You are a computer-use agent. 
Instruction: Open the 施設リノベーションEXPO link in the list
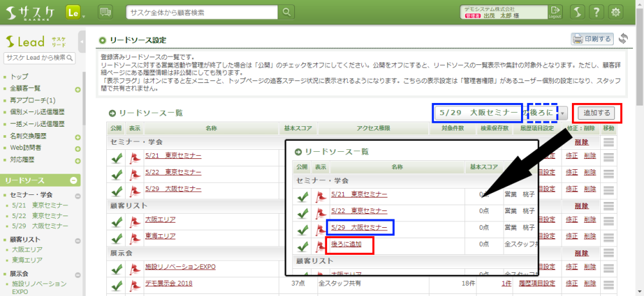pyautogui.click(x=180, y=266)
